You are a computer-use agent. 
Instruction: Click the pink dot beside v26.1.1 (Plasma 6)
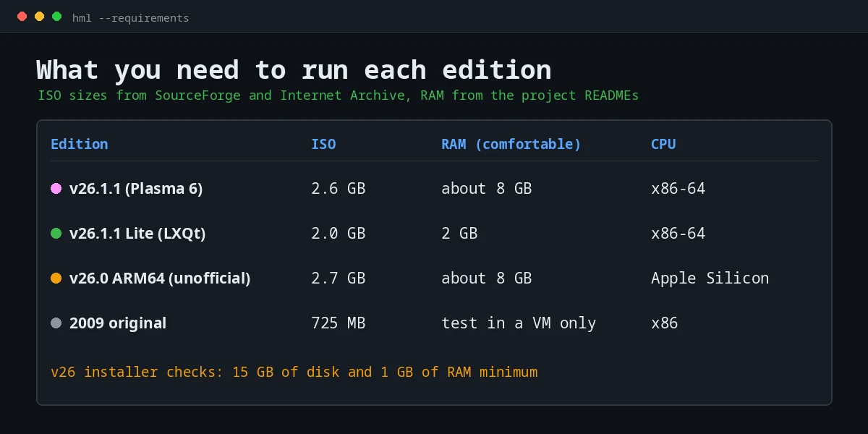(56, 189)
